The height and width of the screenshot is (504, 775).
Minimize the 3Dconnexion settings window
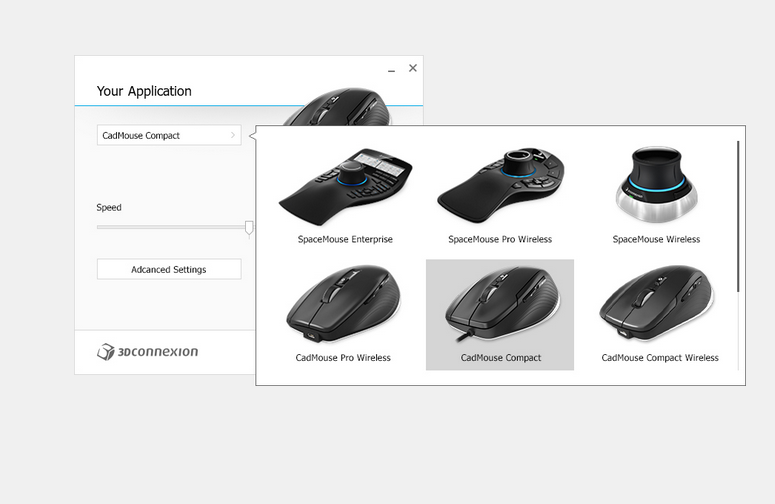391,69
